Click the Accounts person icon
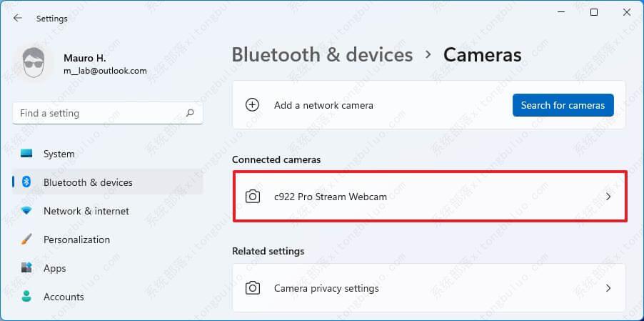The height and width of the screenshot is (321, 644). pos(27,297)
